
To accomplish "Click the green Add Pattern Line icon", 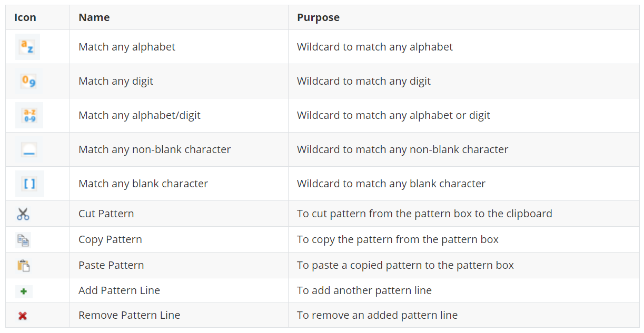I will coord(24,291).
